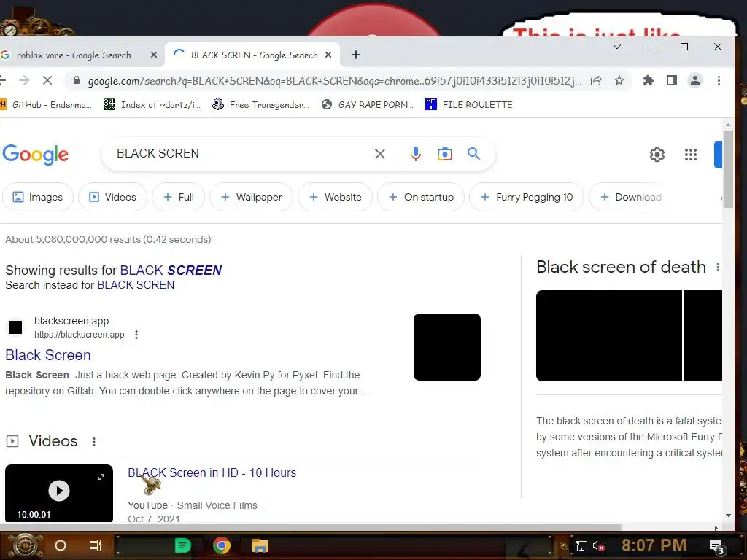747x560 pixels.
Task: Click the BLACK SCREN search box
Action: coord(239,153)
